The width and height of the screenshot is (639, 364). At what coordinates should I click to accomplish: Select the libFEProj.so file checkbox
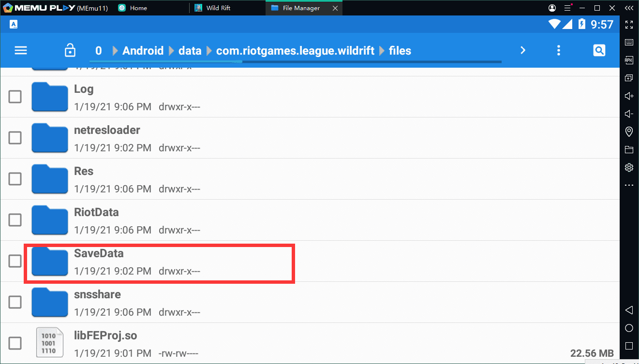click(15, 343)
